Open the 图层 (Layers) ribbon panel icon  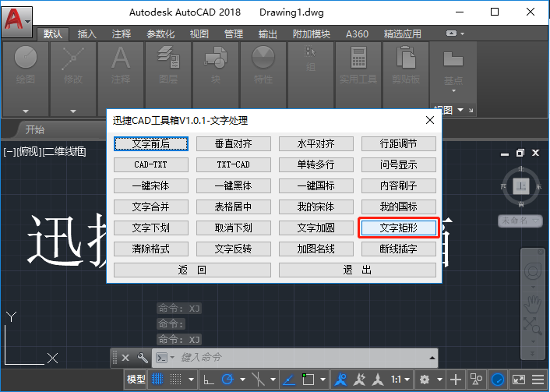point(168,57)
